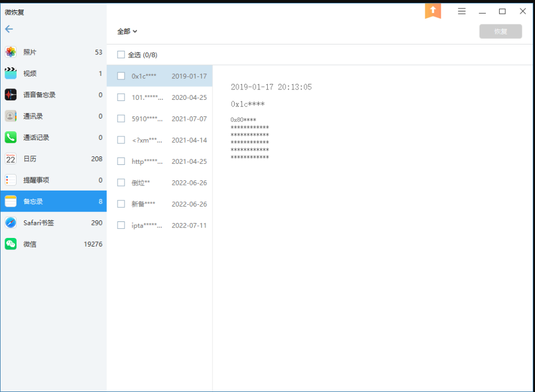Open the Call History (通话记录) phone icon

point(11,138)
